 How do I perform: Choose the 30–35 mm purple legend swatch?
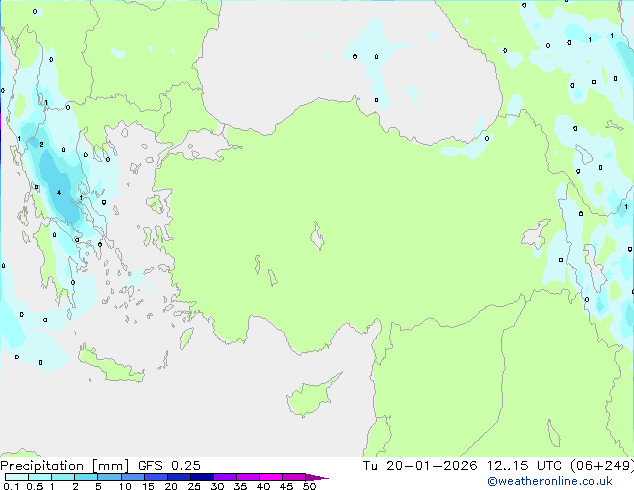[224, 477]
